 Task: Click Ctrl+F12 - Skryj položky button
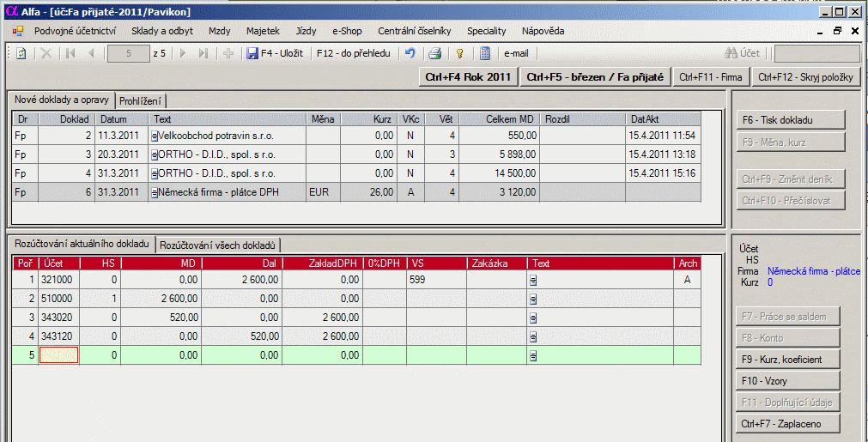[806, 77]
